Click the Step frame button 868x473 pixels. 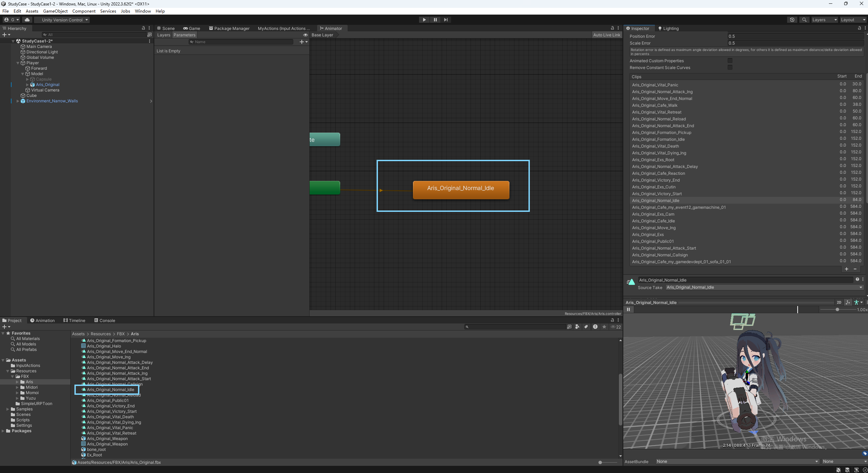click(x=446, y=20)
